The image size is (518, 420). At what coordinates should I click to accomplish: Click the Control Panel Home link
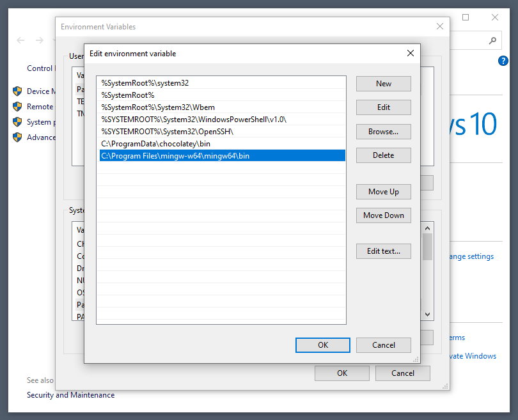[x=41, y=68]
